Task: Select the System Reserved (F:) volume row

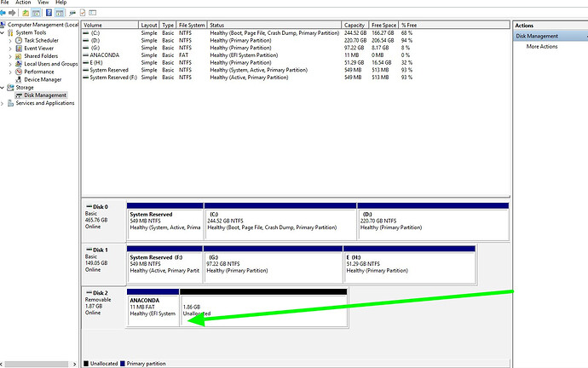Action: click(x=247, y=78)
